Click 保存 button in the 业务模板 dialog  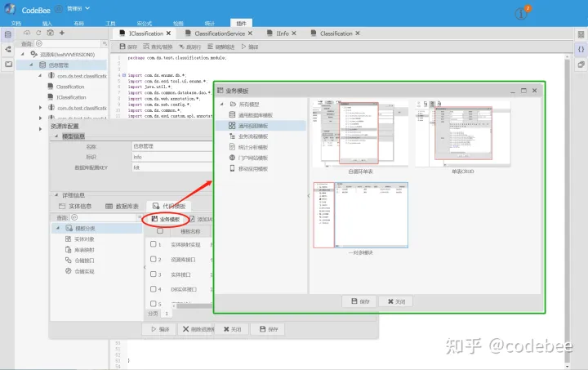[x=359, y=301]
